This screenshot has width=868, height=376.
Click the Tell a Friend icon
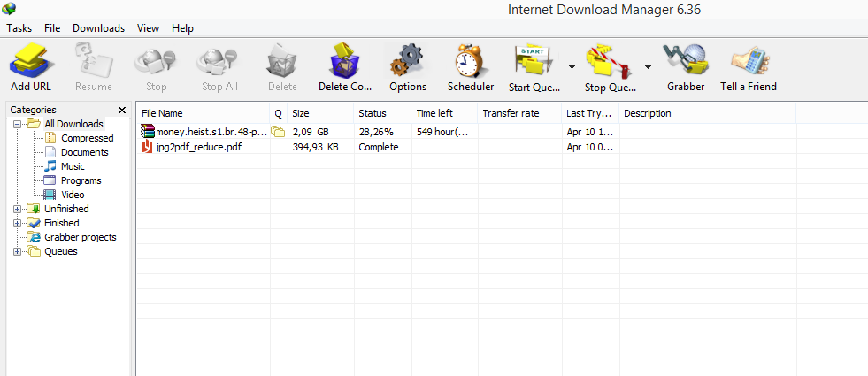pyautogui.click(x=749, y=61)
